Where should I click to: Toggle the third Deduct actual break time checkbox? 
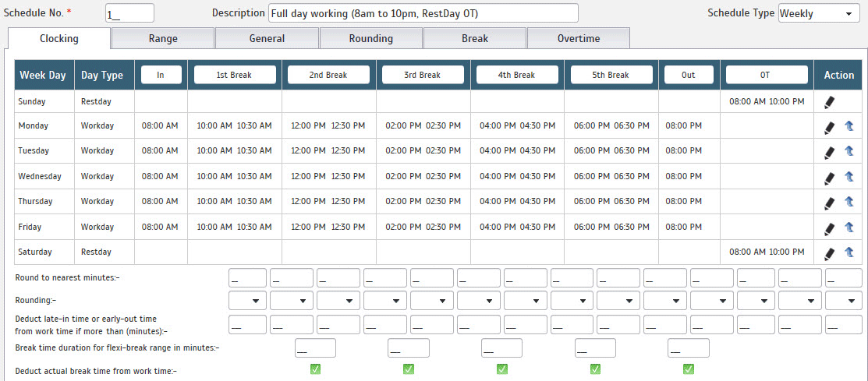[502, 369]
